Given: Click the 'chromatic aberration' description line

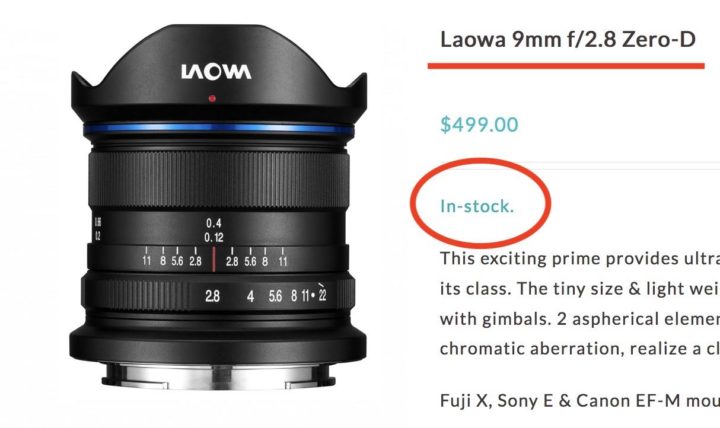Looking at the screenshot, I should pos(580,349).
